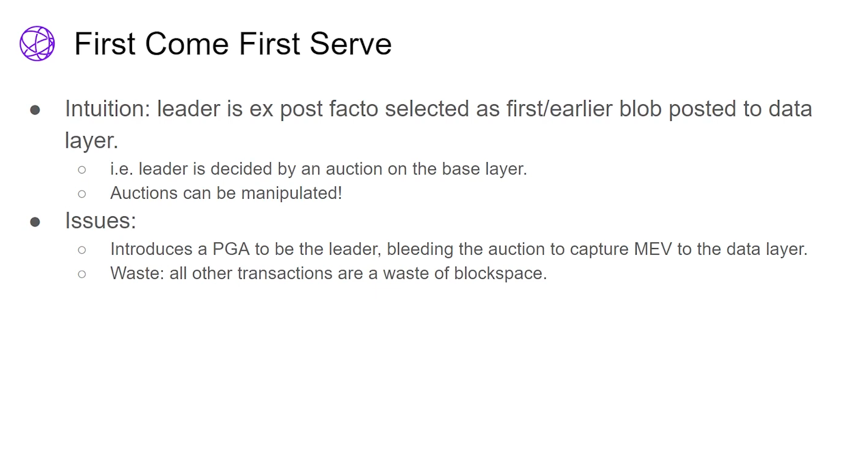Image resolution: width=868 pixels, height=460 pixels.
Task: Click the filled bullet before "Issues"
Action: 35,222
